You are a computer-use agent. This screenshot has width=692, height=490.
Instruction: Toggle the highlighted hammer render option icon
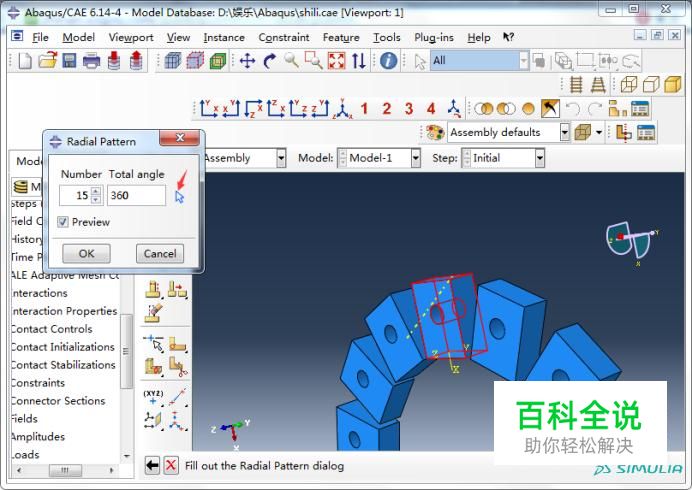pos(550,109)
